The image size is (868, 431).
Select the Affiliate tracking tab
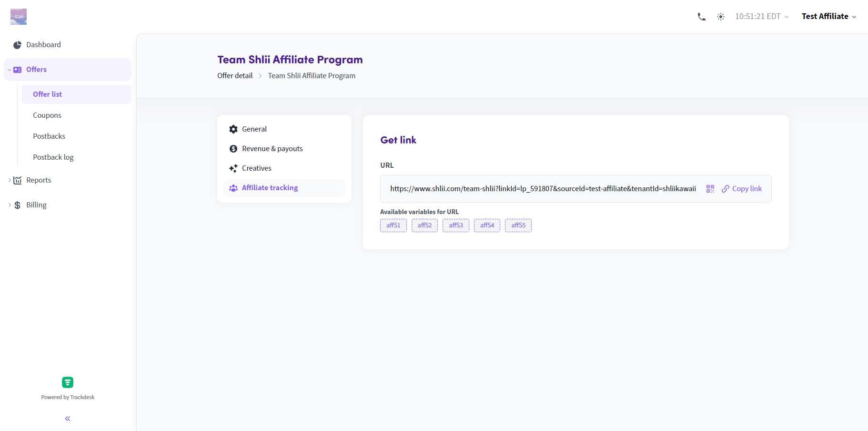click(284, 188)
